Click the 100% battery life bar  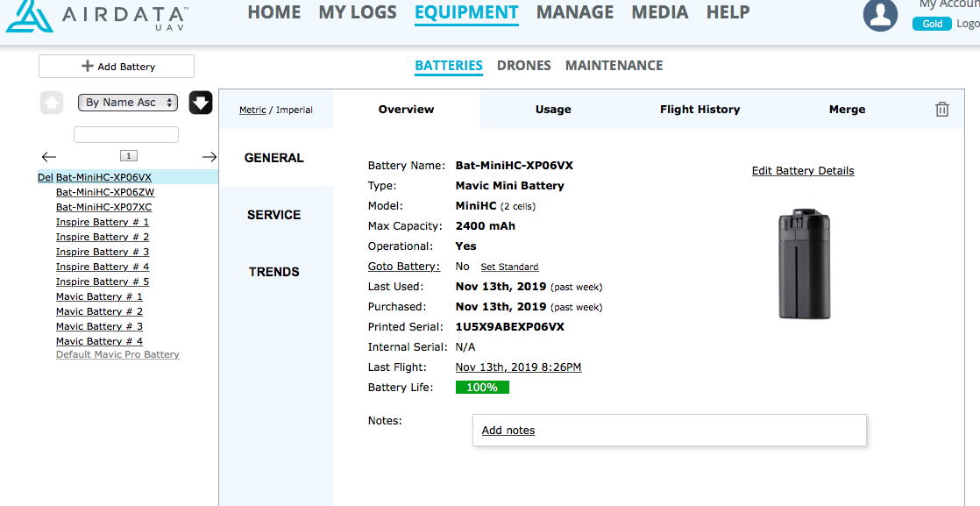[x=482, y=388]
